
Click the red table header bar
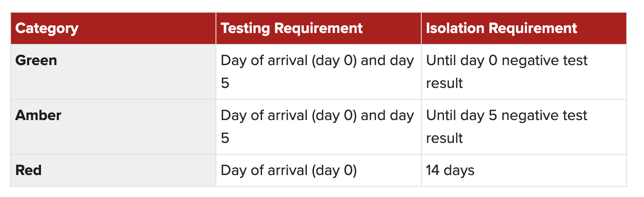coord(319,28)
